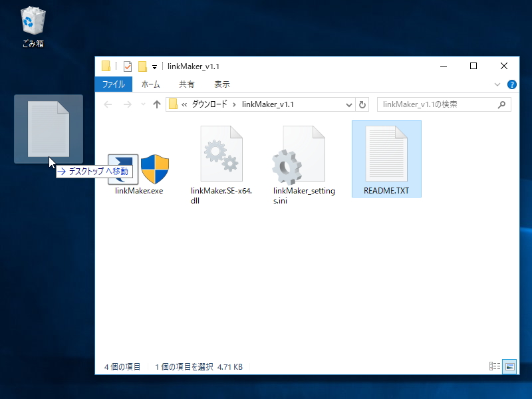This screenshot has width=532, height=399.
Task: Switch to details view in status bar
Action: [x=495, y=366]
